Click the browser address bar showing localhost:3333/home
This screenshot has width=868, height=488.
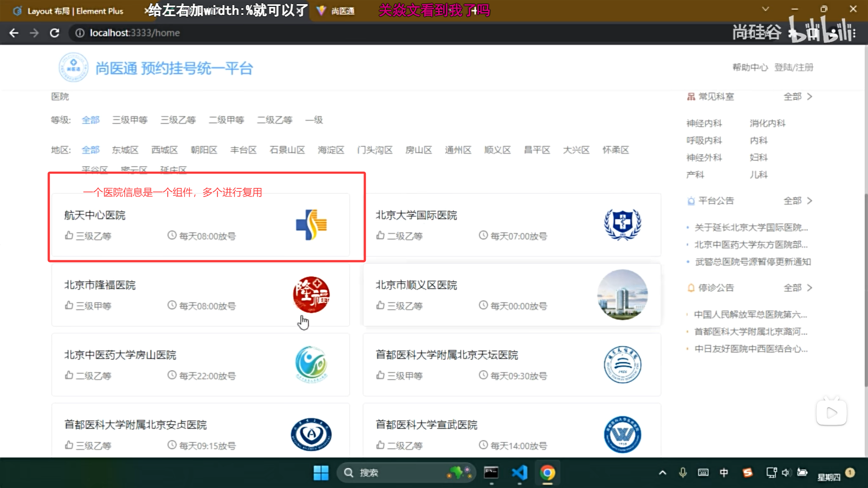coord(136,33)
